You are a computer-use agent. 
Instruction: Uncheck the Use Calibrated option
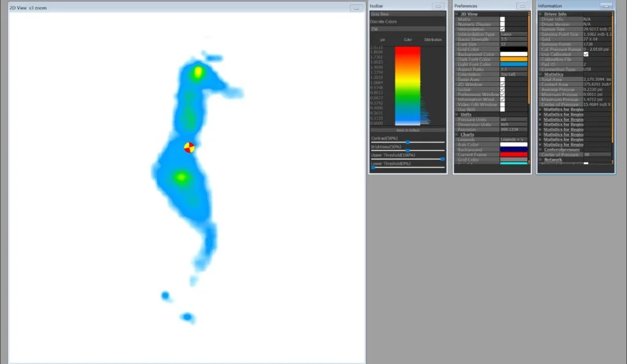click(x=586, y=54)
